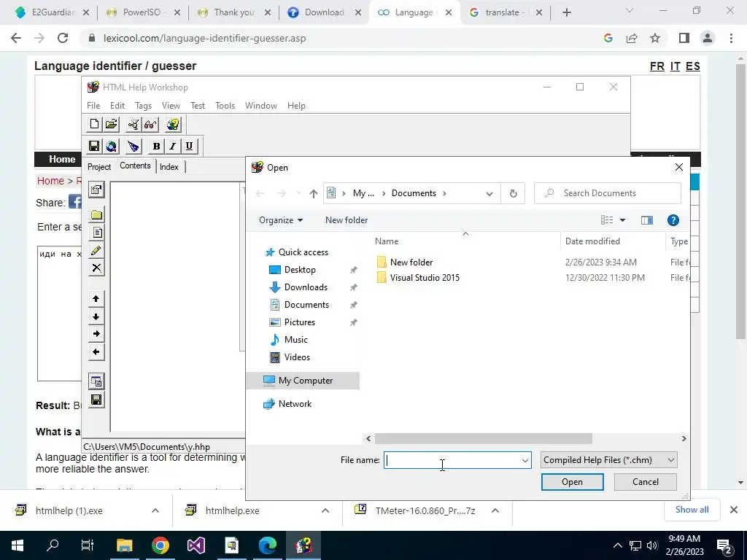Move selection down with the down arrow
This screenshot has width=747, height=560.
(x=96, y=316)
